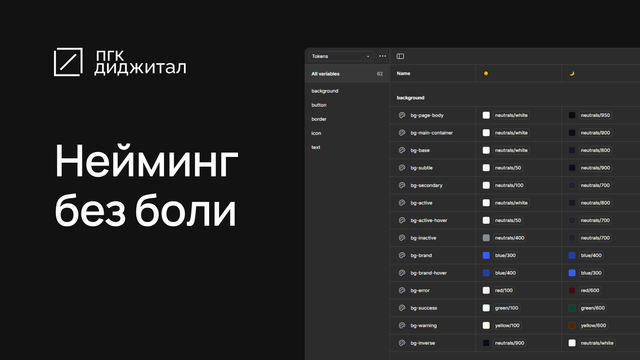
Task: Select the bg-brand variable name
Action: coord(421,256)
